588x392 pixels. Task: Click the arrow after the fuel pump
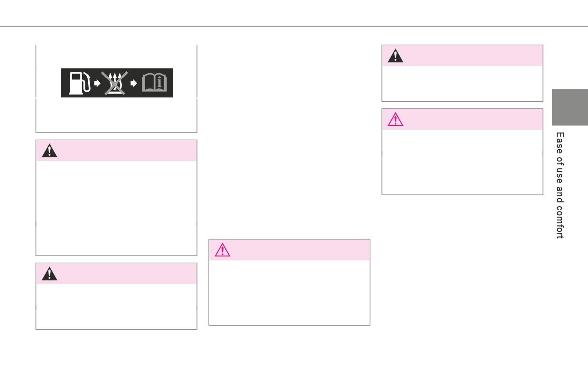click(97, 83)
